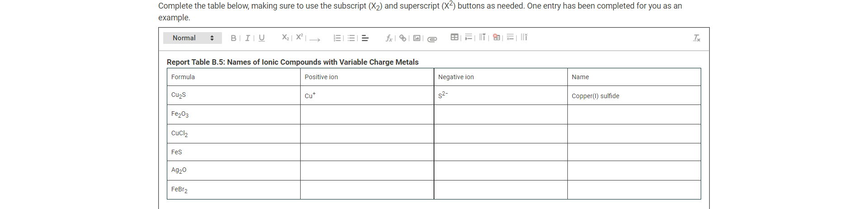Click the CuCl2 formula cell

[x=234, y=134]
